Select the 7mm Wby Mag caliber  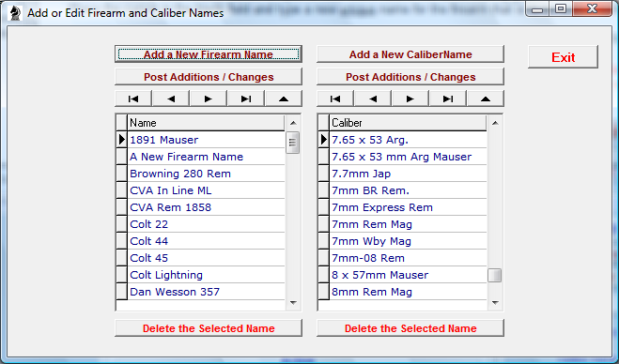point(408,241)
